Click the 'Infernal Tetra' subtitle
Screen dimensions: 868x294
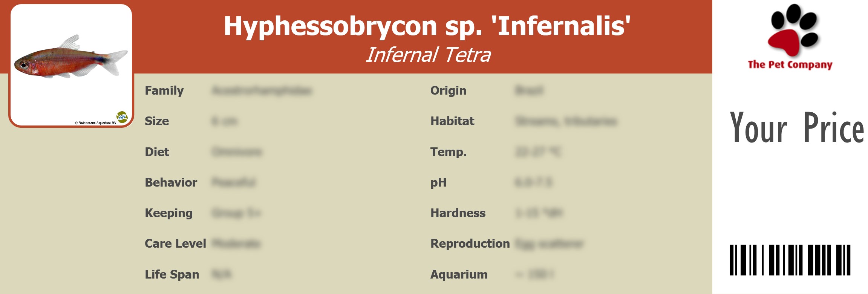pyautogui.click(x=428, y=55)
